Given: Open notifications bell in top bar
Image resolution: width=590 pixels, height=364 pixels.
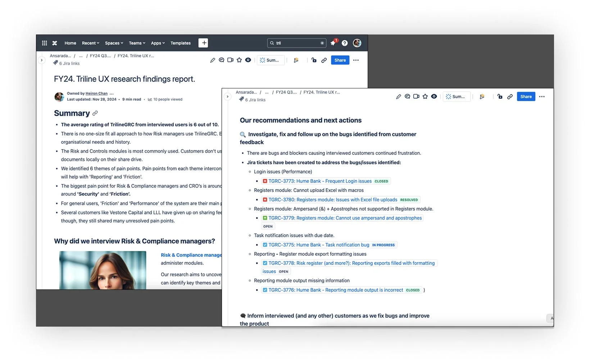Looking at the screenshot, I should click(333, 43).
